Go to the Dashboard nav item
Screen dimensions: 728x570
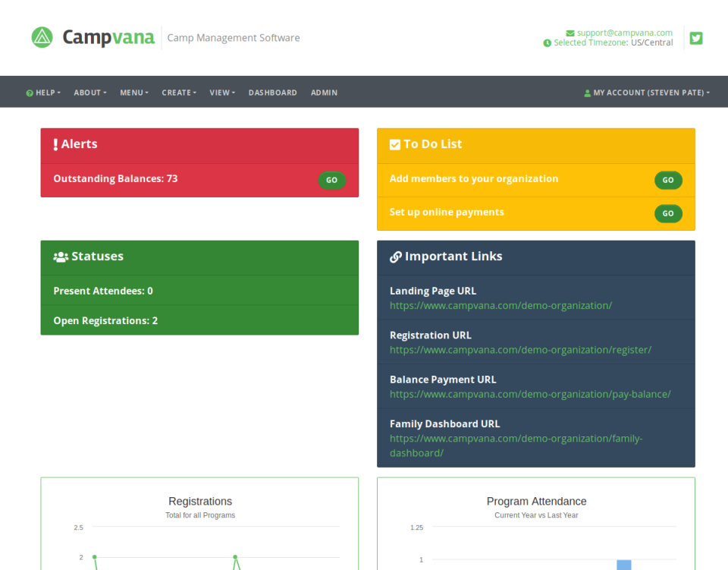coord(272,93)
